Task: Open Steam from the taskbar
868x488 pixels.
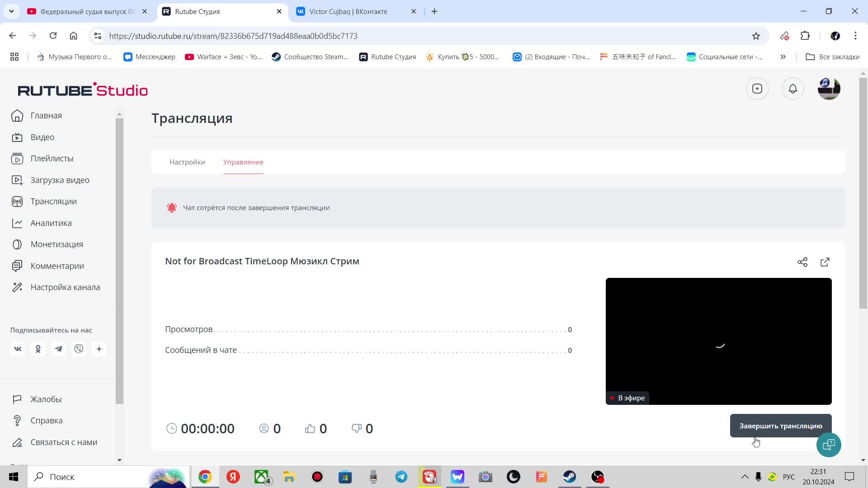Action: pyautogui.click(x=570, y=477)
